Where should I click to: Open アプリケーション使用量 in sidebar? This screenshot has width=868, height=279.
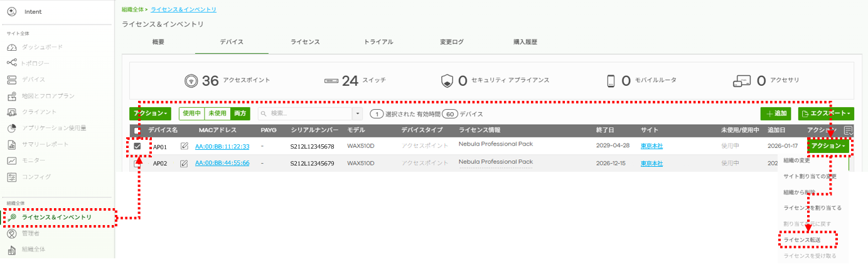54,128
